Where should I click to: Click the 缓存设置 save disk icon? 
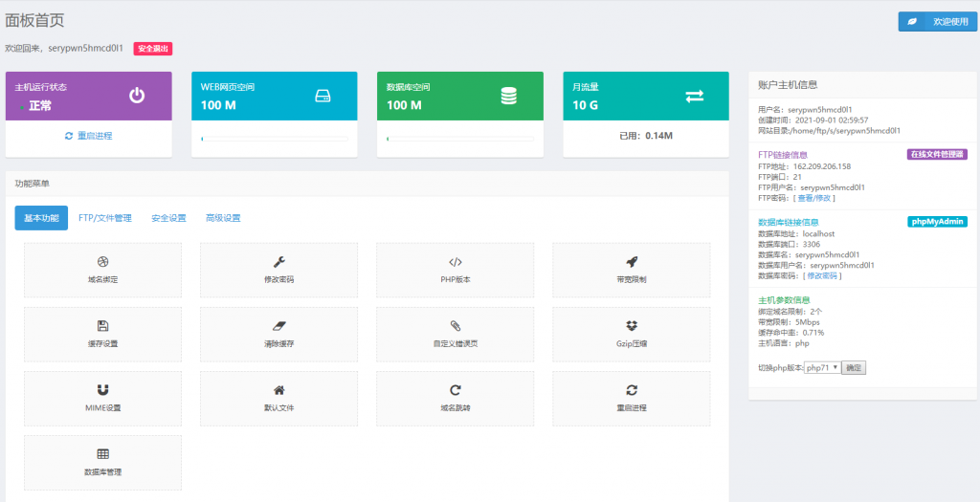tap(102, 325)
